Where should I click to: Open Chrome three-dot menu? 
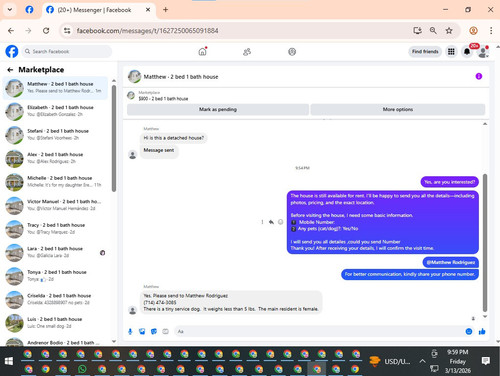coord(491,31)
